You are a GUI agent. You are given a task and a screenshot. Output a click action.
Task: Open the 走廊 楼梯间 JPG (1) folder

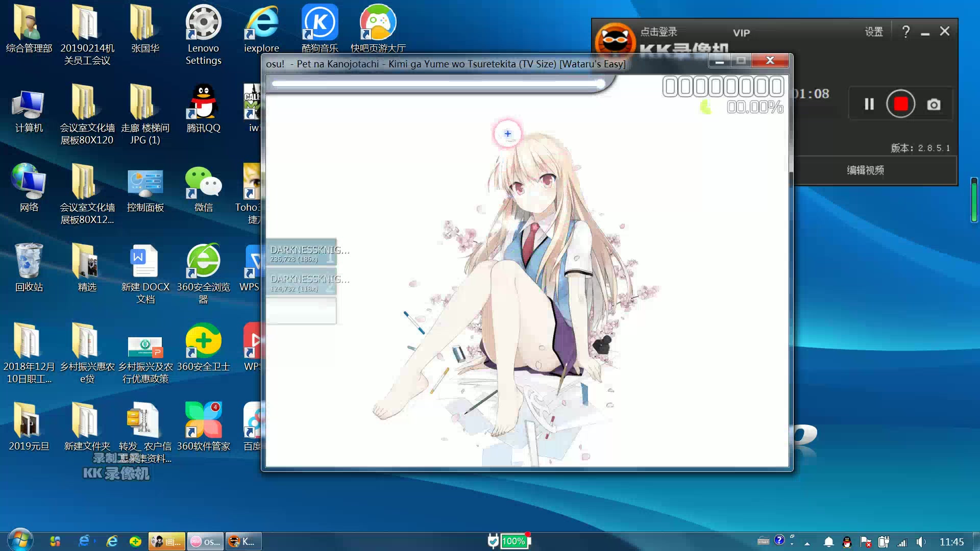pyautogui.click(x=145, y=114)
